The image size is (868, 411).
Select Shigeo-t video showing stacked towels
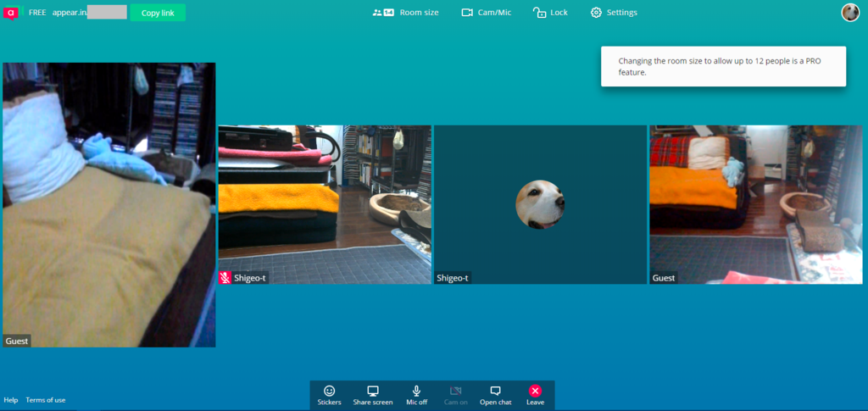325,205
